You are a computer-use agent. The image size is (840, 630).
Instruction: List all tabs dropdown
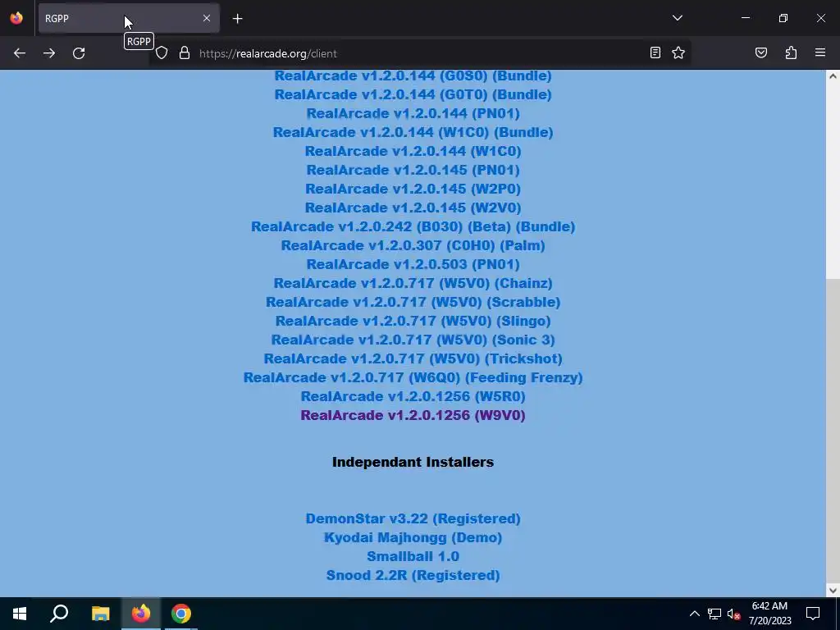coord(678,18)
